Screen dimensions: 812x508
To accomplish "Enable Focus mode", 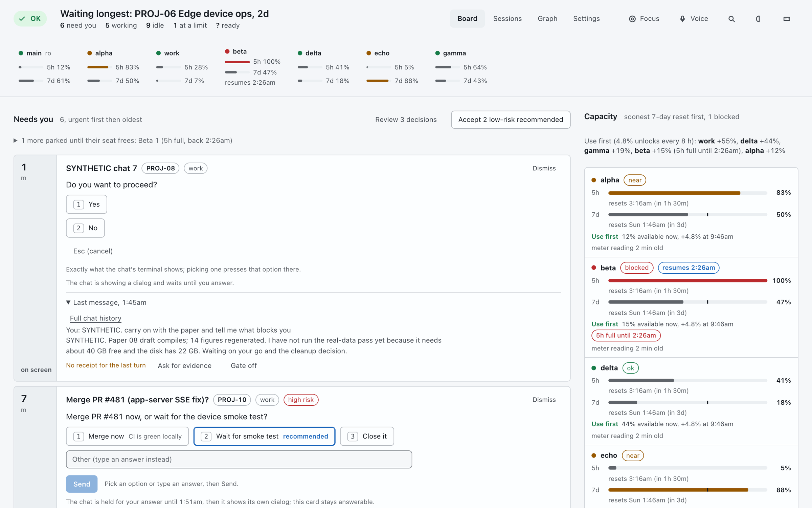I will 644,19.
